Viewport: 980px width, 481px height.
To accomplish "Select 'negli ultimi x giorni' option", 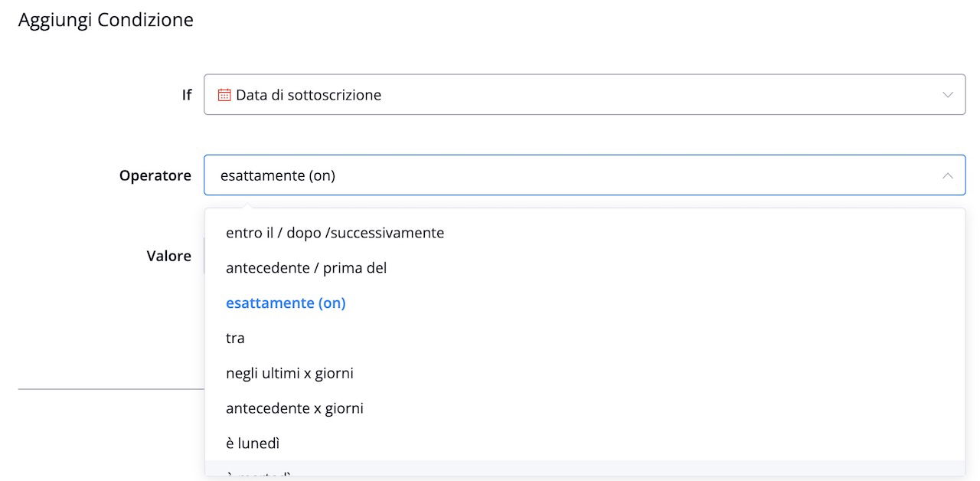I will coord(289,374).
